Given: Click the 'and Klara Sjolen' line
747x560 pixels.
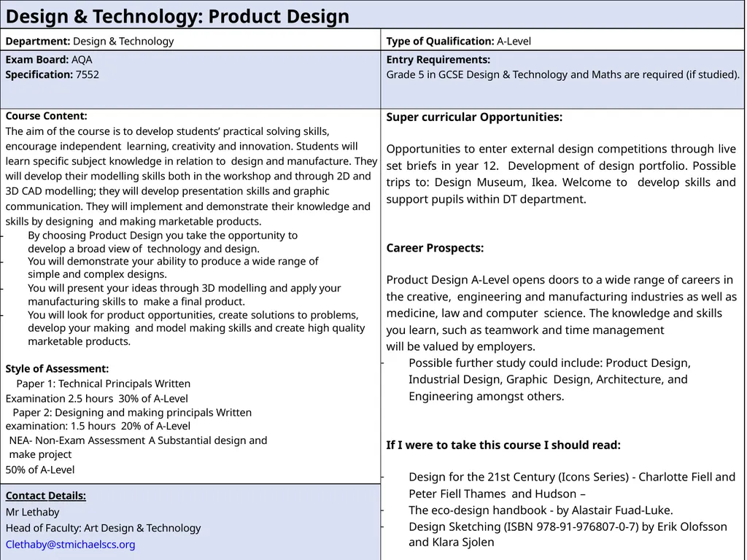Looking at the screenshot, I should [x=451, y=542].
